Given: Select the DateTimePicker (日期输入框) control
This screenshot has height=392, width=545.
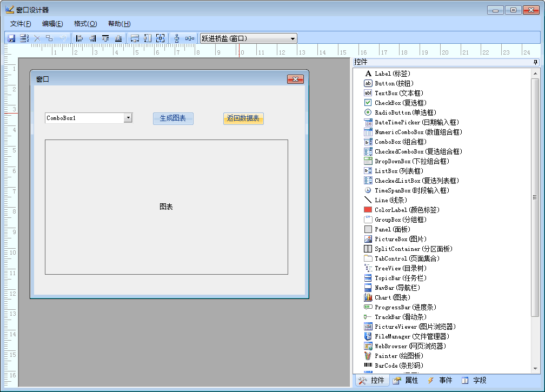Looking at the screenshot, I should click(x=411, y=122).
